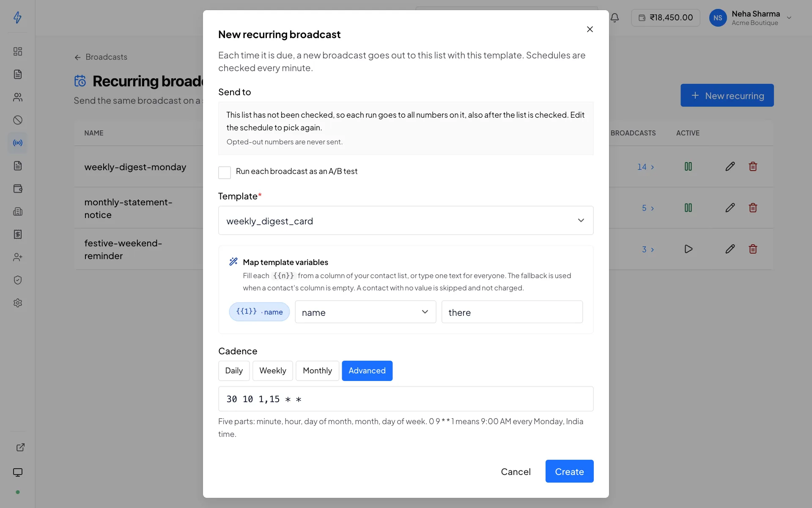Pause the weekly-digest-monday schedule
The image size is (812, 508).
tap(688, 167)
